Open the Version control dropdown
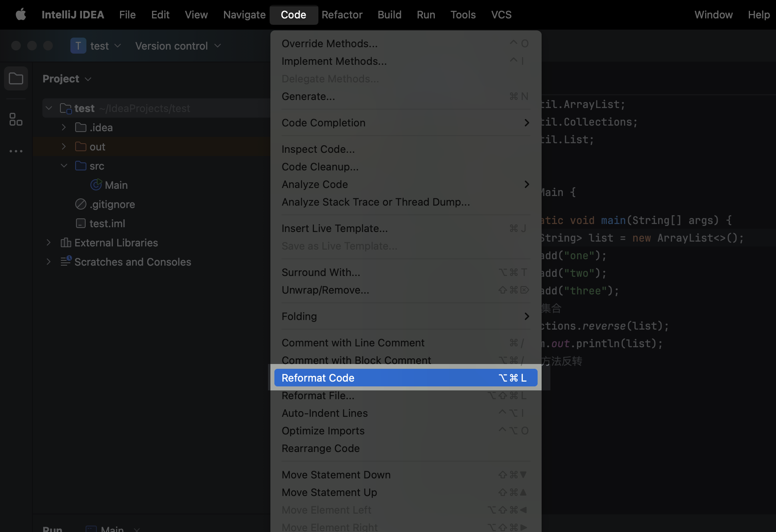Screen dimensions: 776x532 [x=178, y=46]
